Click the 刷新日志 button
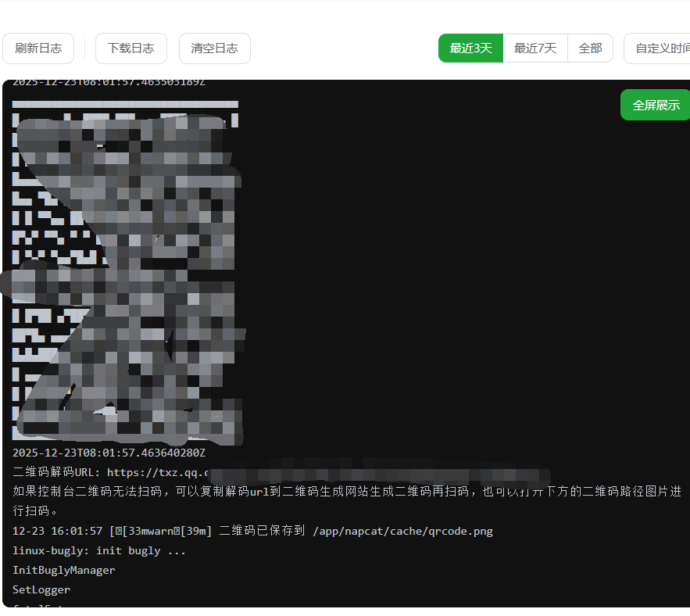 tap(38, 48)
